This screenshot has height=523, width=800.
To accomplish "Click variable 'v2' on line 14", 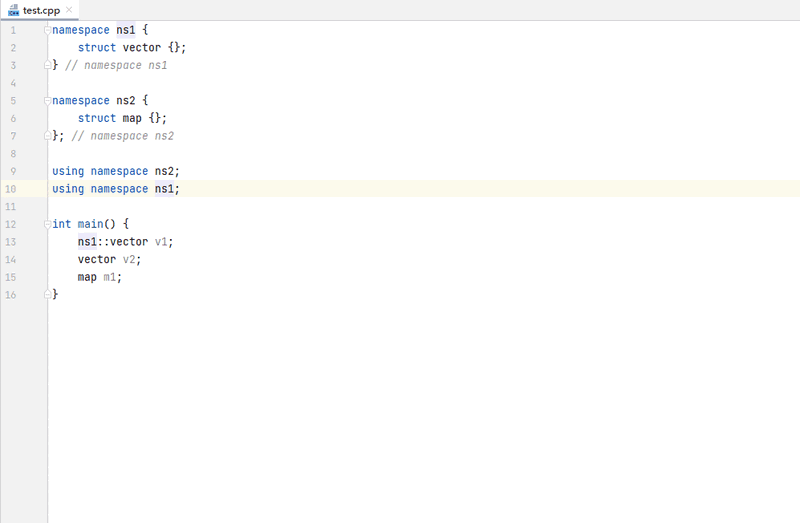I will pos(129,259).
